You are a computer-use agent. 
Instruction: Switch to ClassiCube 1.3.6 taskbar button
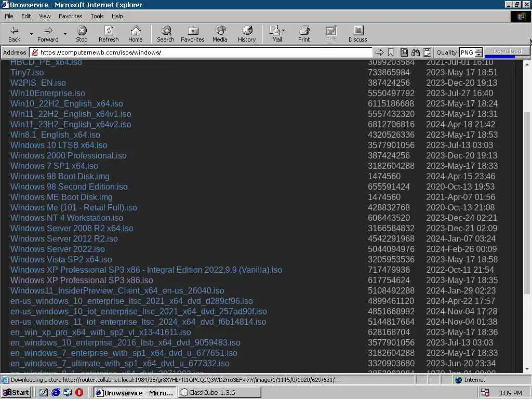220,393
